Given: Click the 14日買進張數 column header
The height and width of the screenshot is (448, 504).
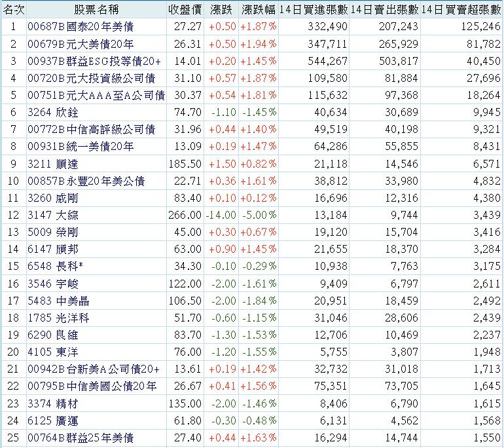Looking at the screenshot, I should pyautogui.click(x=314, y=10).
